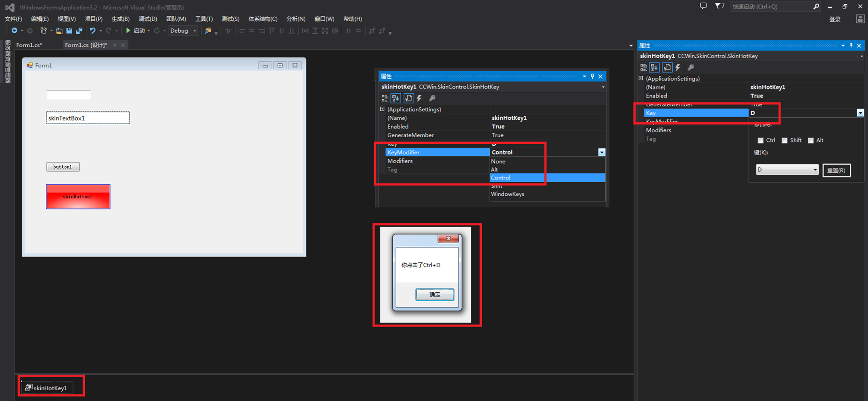Save the current file with the disk icon

pyautogui.click(x=69, y=31)
